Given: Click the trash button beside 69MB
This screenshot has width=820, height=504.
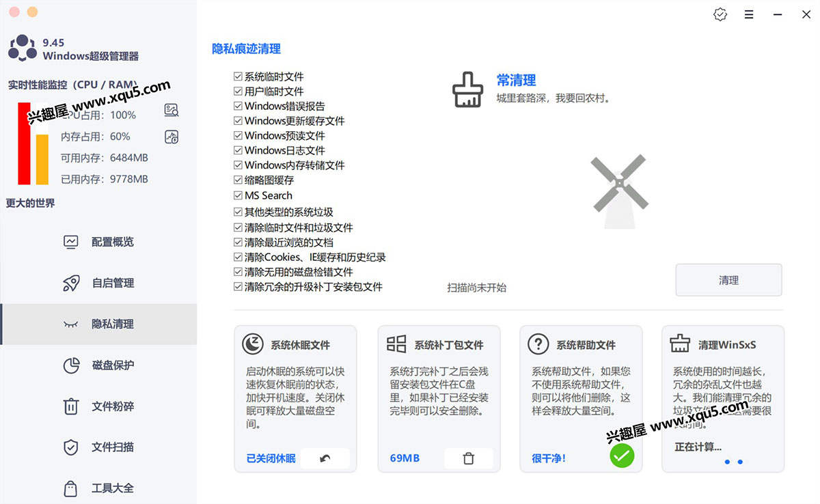Looking at the screenshot, I should [x=468, y=458].
